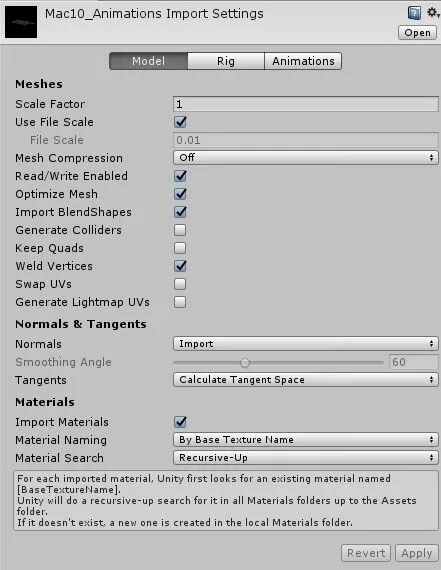Click the Scale Factor input field
Image resolution: width=441 pixels, height=570 pixels.
click(x=306, y=104)
